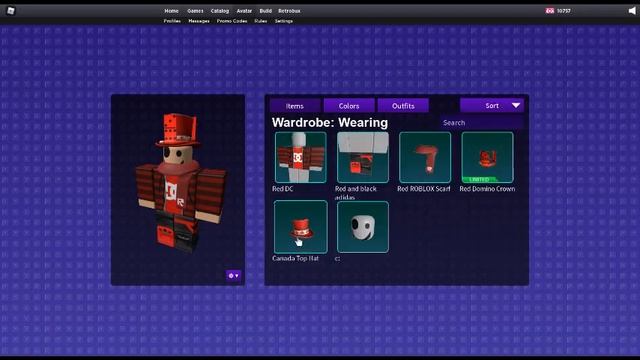The width and height of the screenshot is (640, 360).
Task: Select the Red ROBLOX Scarf thumbnail
Action: pyautogui.click(x=425, y=157)
